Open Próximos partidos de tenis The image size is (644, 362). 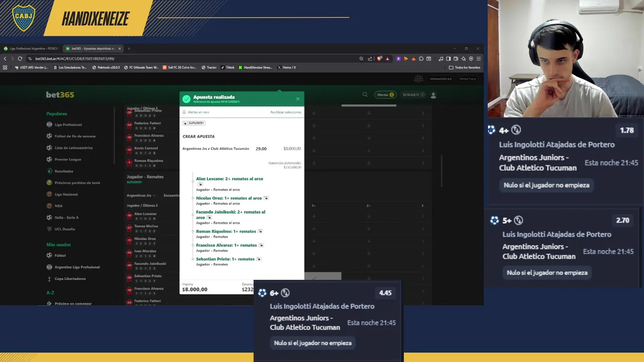(73, 183)
